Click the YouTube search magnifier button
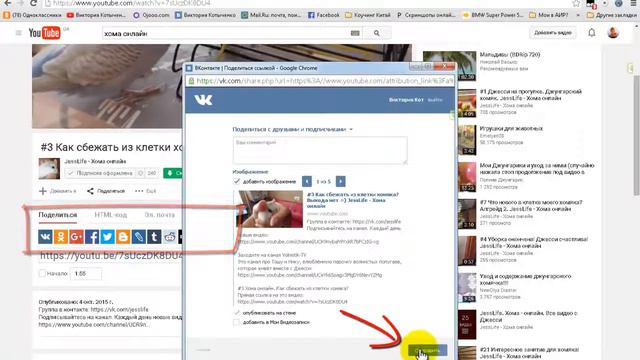The width and height of the screenshot is (640, 360). point(376,33)
